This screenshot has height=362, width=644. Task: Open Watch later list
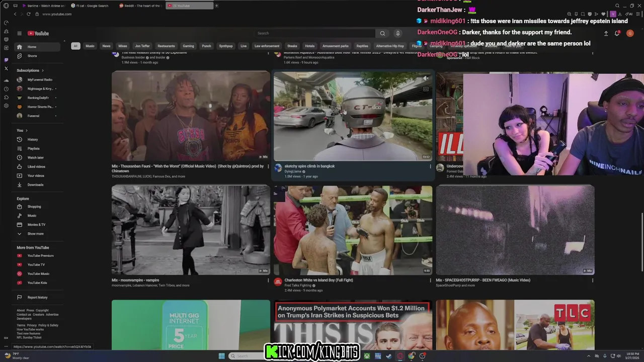coord(37,157)
